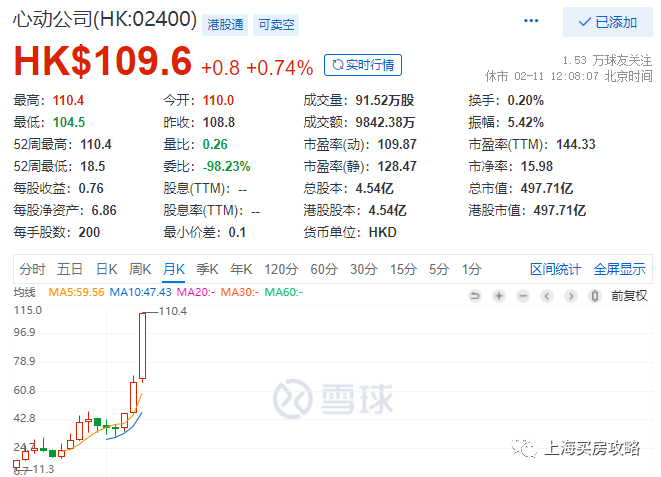Screen dimensions: 661x477
Task: Click the MA20:- indicator label
Action: [196, 292]
